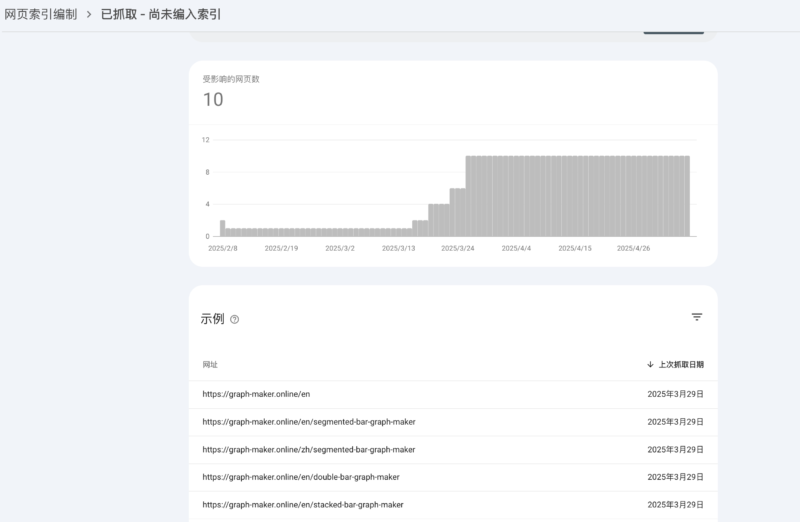Go back to 网页索引编制 via the breadcrumb
The width and height of the screenshot is (800, 522).
[40, 15]
